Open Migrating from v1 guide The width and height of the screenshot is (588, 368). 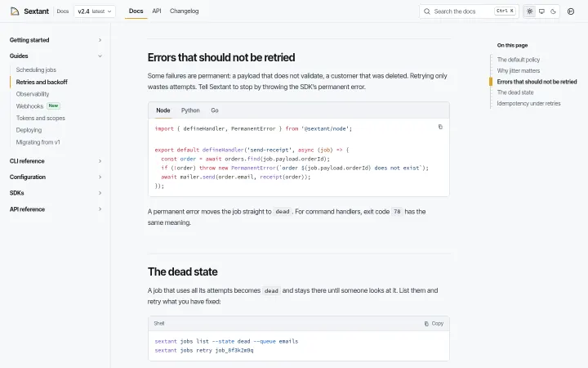point(38,142)
